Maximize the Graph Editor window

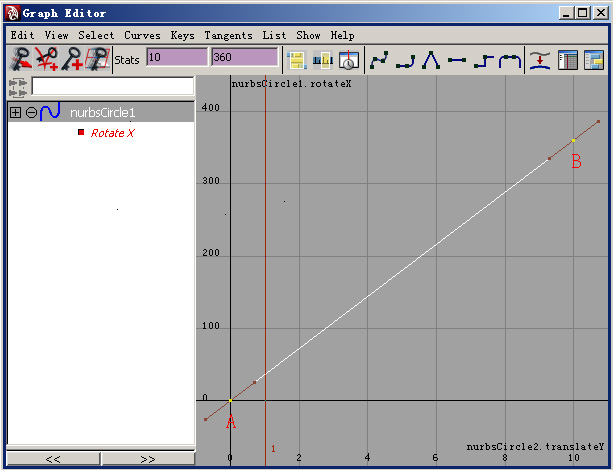click(582, 13)
